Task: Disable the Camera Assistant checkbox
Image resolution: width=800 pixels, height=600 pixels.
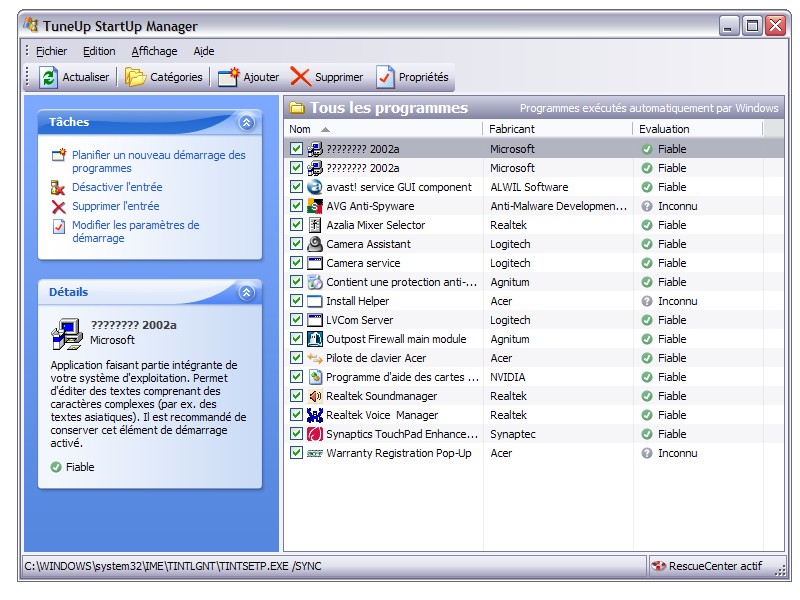Action: [296, 243]
